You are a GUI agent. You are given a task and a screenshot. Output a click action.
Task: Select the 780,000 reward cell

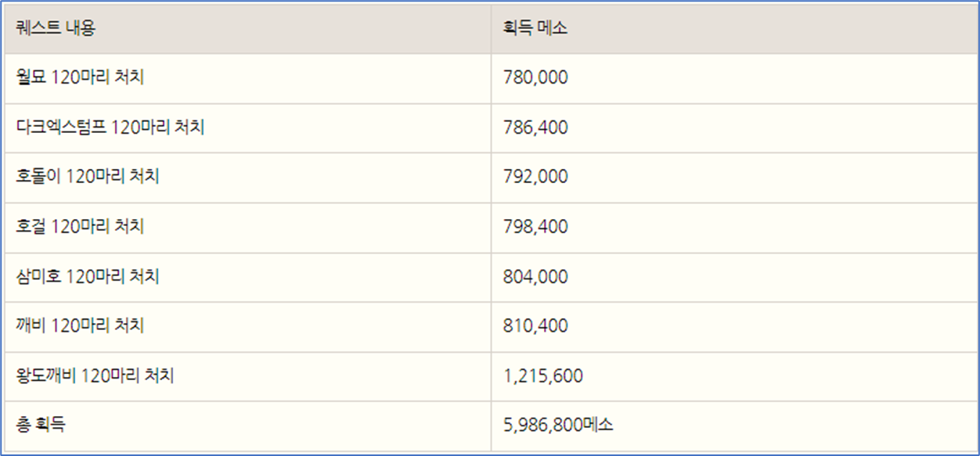click(x=733, y=78)
